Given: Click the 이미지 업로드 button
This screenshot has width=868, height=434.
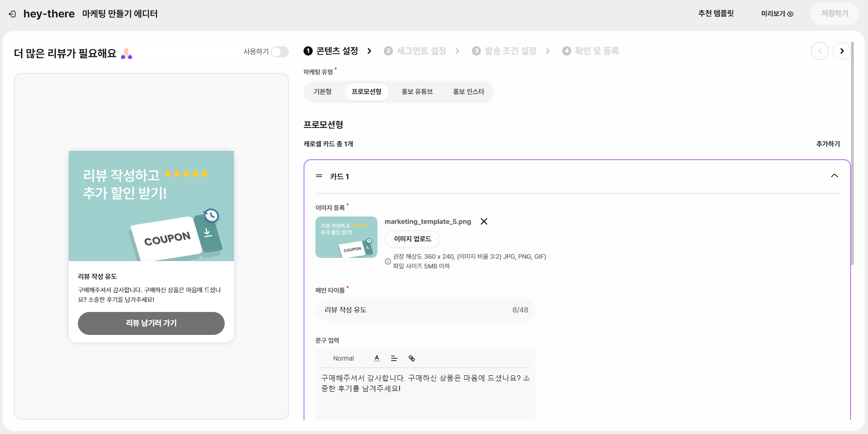Looking at the screenshot, I should pyautogui.click(x=413, y=239).
